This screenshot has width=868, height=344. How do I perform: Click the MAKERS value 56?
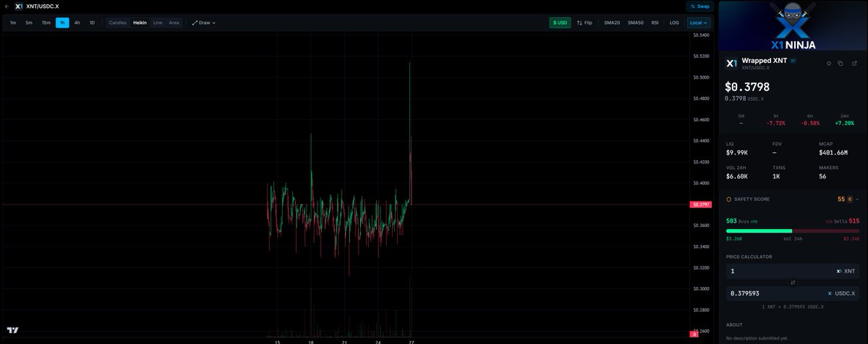(822, 176)
